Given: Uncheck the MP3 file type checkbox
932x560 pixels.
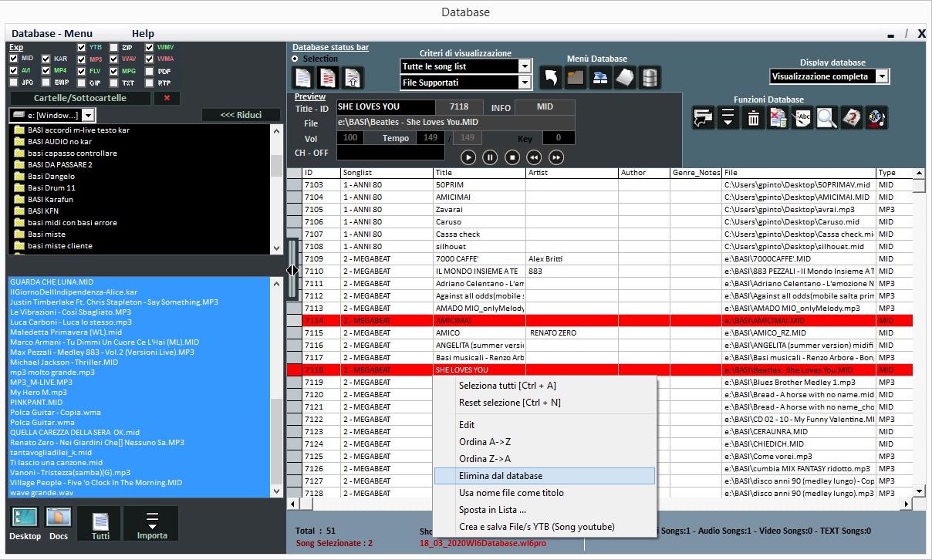Looking at the screenshot, I should pyautogui.click(x=80, y=59).
